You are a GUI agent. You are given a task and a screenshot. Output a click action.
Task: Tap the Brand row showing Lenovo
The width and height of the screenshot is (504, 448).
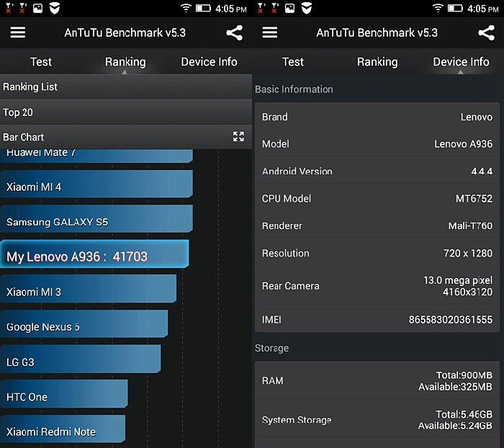coord(377,117)
